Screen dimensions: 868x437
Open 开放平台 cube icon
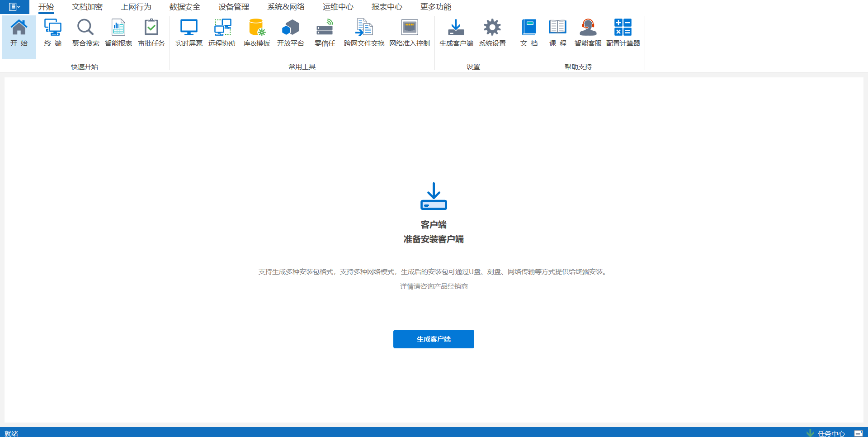(291, 28)
